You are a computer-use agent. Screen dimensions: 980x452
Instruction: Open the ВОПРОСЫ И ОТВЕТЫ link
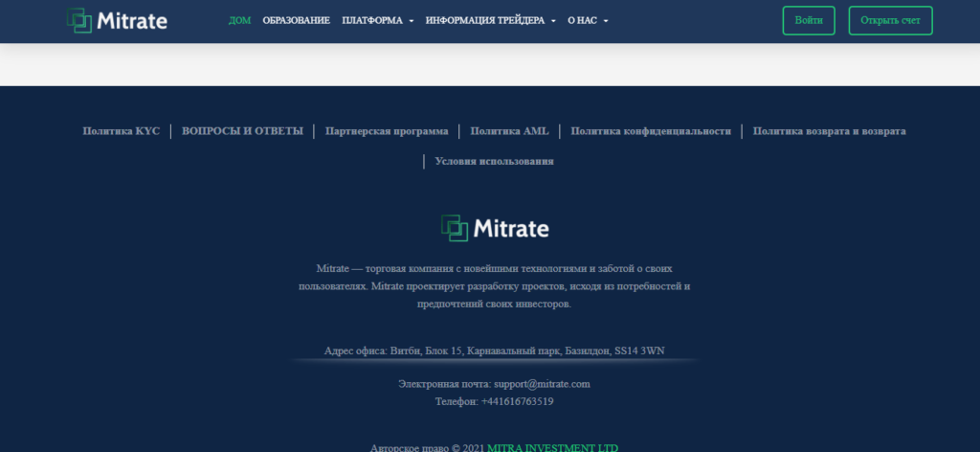click(242, 131)
